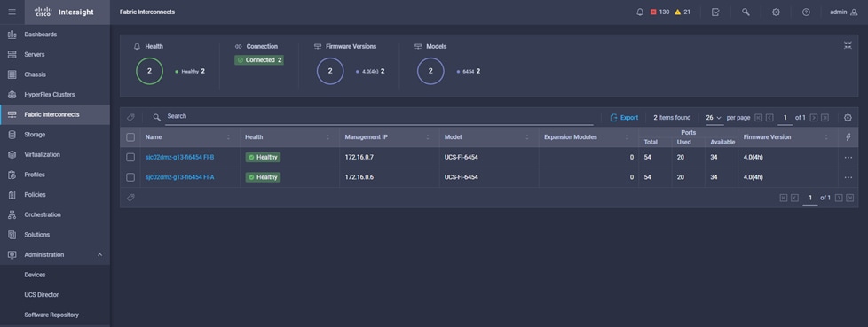The height and width of the screenshot is (327, 868).
Task: Open HyperFlex Clusters in the sidebar
Action: pos(55,95)
